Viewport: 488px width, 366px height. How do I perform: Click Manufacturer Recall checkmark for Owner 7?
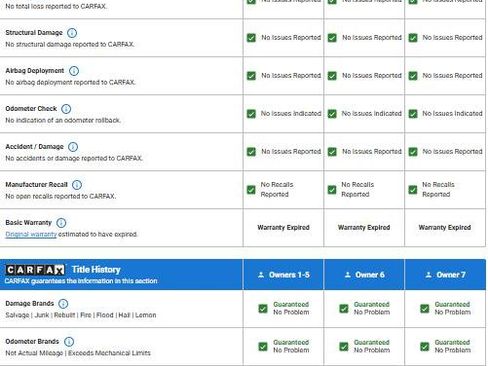pos(413,190)
